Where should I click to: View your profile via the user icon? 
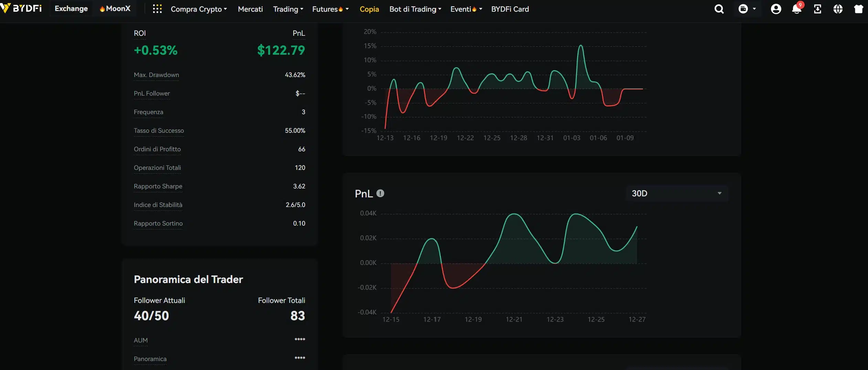(x=776, y=9)
